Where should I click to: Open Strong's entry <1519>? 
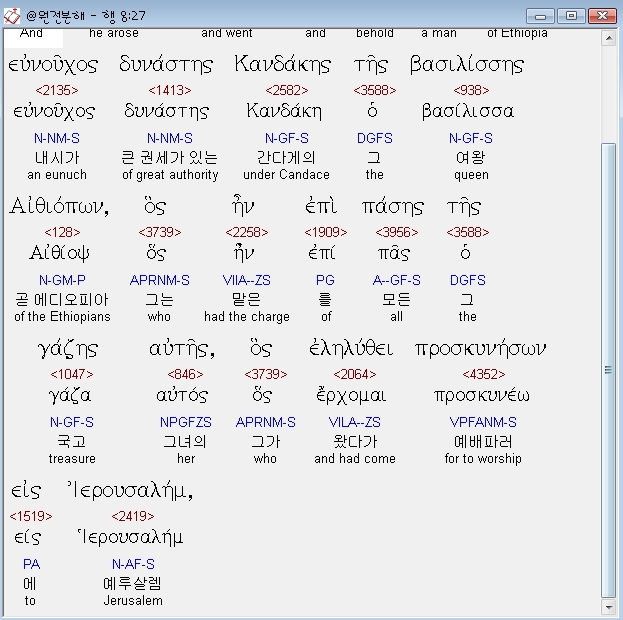click(x=31, y=516)
